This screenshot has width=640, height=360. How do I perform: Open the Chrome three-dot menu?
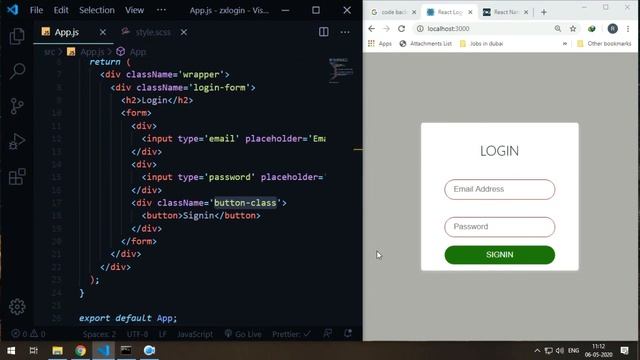(x=628, y=29)
